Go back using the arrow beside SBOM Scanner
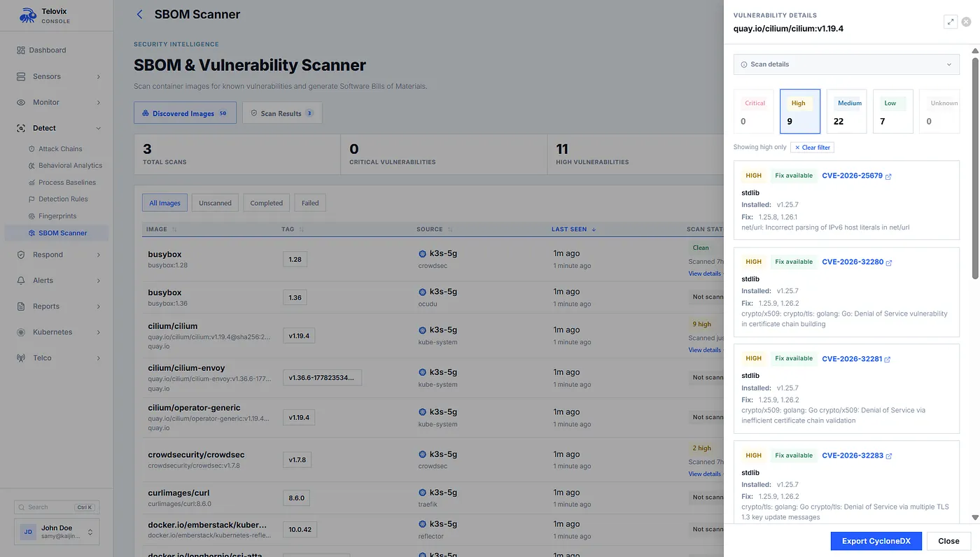 tap(139, 15)
